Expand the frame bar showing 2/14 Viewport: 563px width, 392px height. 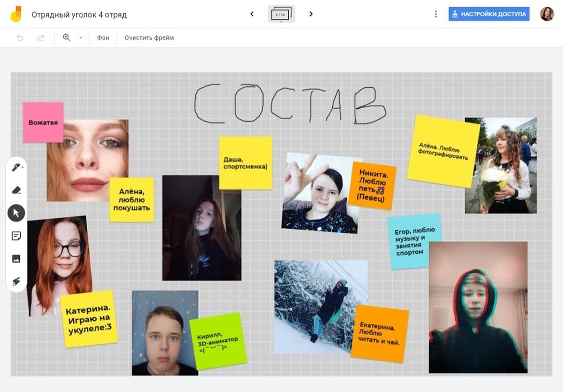tap(281, 14)
